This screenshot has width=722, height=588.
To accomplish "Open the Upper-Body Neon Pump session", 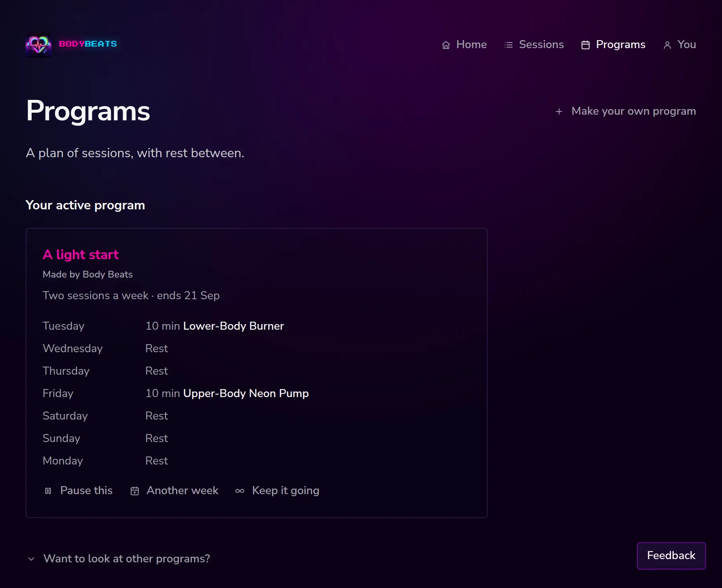I will coord(246,393).
